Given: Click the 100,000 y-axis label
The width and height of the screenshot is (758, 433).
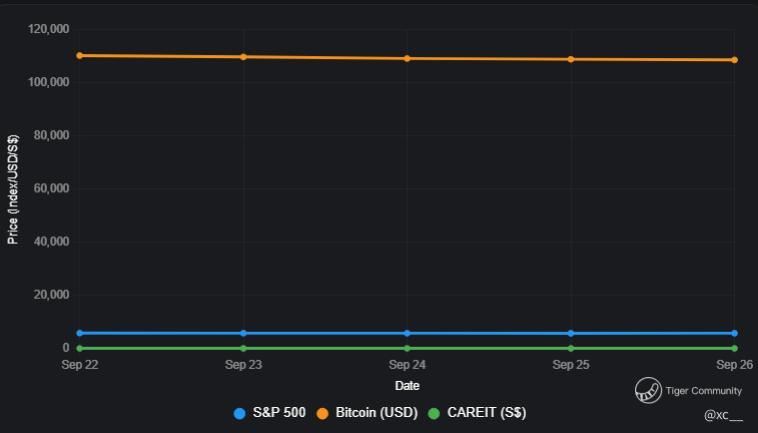Looking at the screenshot, I should point(49,82).
